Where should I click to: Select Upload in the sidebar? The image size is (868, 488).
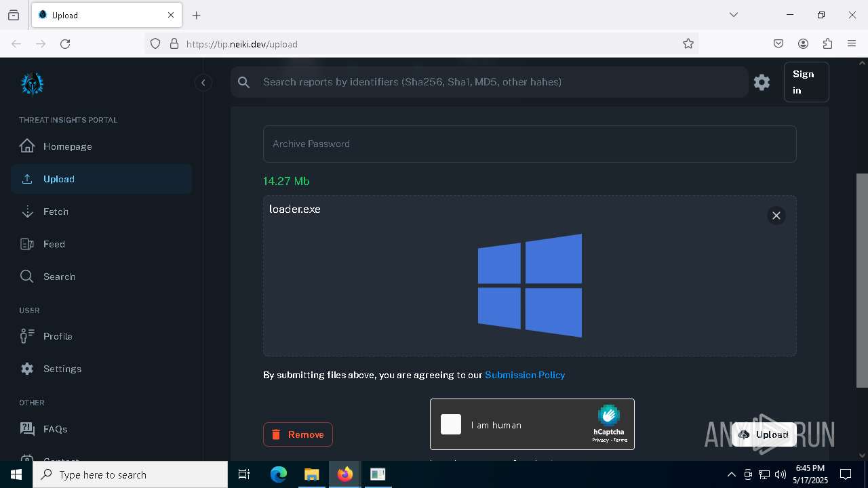coord(101,179)
